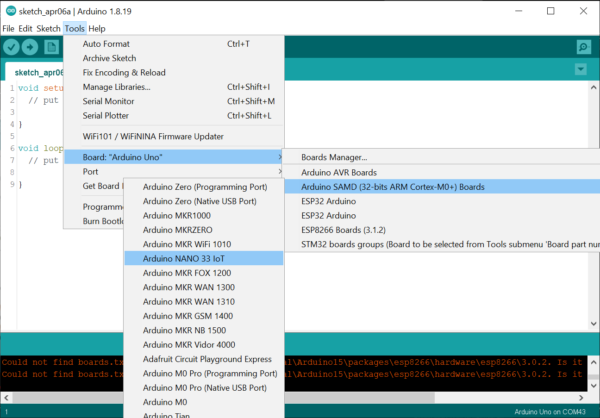600x418 pixels.
Task: Click the Upload arrow toolbar icon
Action: click(32, 47)
